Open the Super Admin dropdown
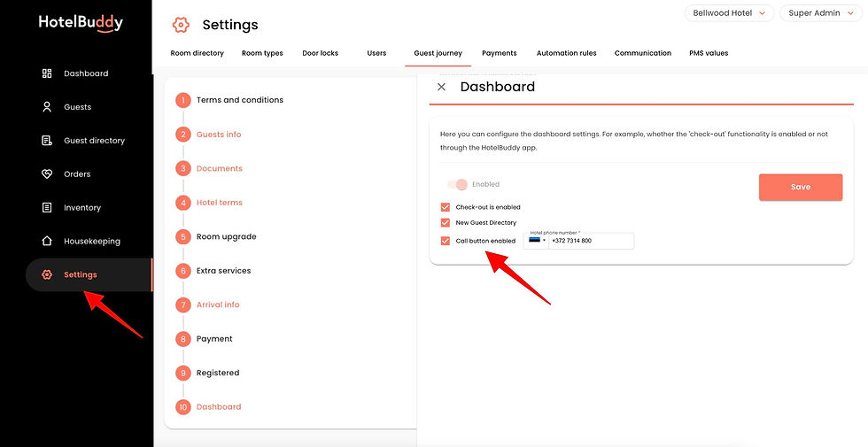868x447 pixels. 821,13
